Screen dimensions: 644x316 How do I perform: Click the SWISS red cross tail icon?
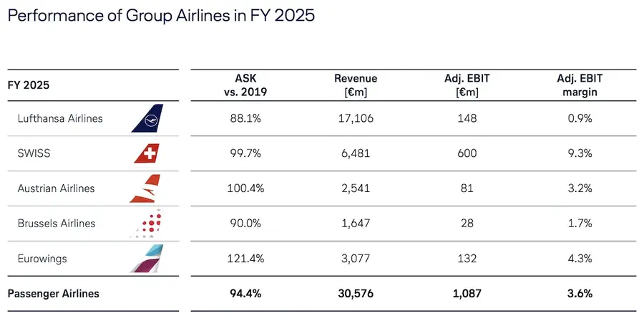pyautogui.click(x=147, y=153)
